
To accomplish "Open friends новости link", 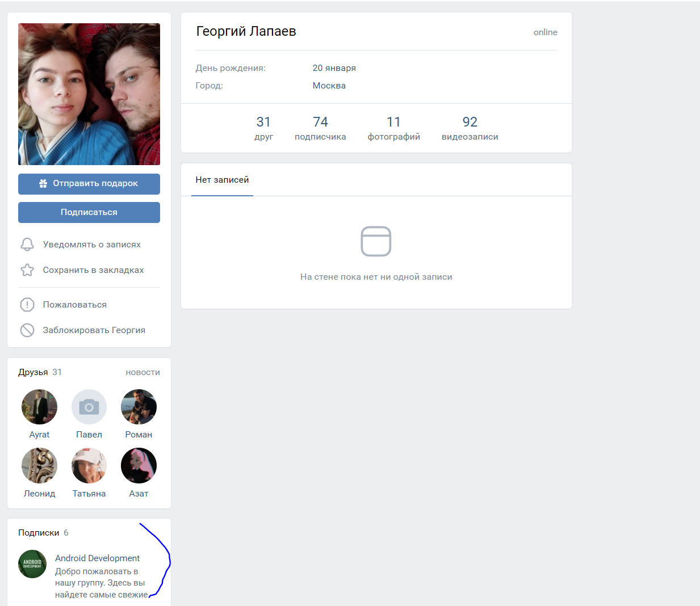I will pos(143,372).
